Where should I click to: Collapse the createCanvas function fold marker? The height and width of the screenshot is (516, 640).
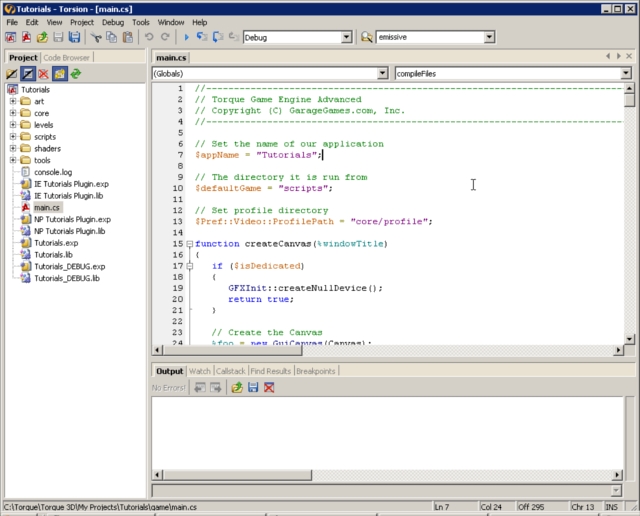pyautogui.click(x=189, y=244)
